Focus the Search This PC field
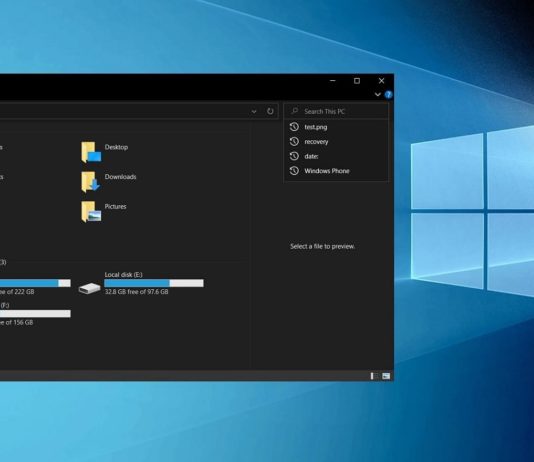The image size is (534, 462). click(336, 111)
